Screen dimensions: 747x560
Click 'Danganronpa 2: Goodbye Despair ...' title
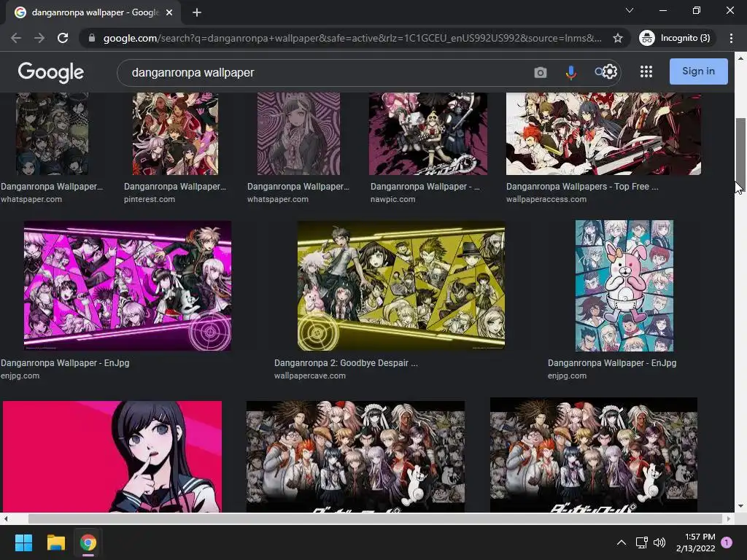346,363
